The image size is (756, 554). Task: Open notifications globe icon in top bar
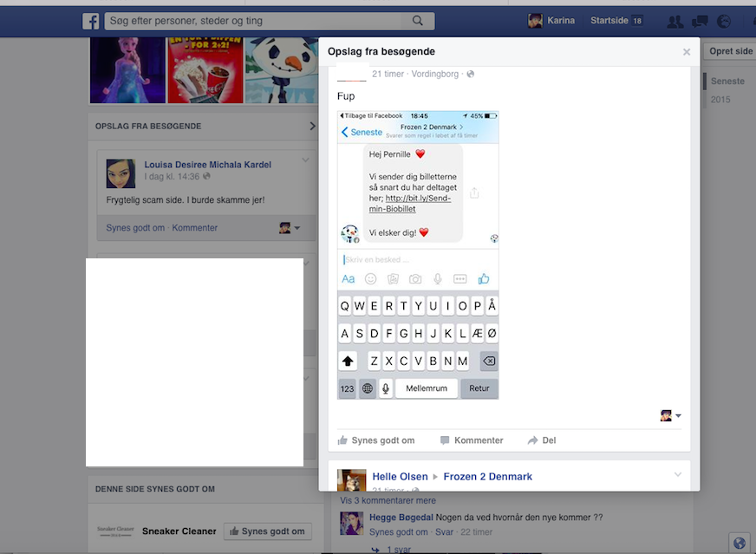click(724, 21)
